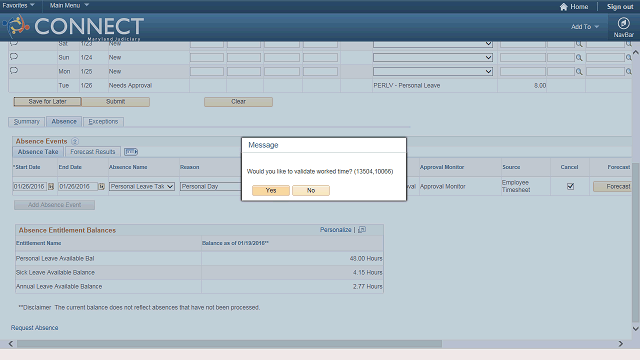
Task: Click 'Needs Approval' status text
Action: click(x=130, y=86)
